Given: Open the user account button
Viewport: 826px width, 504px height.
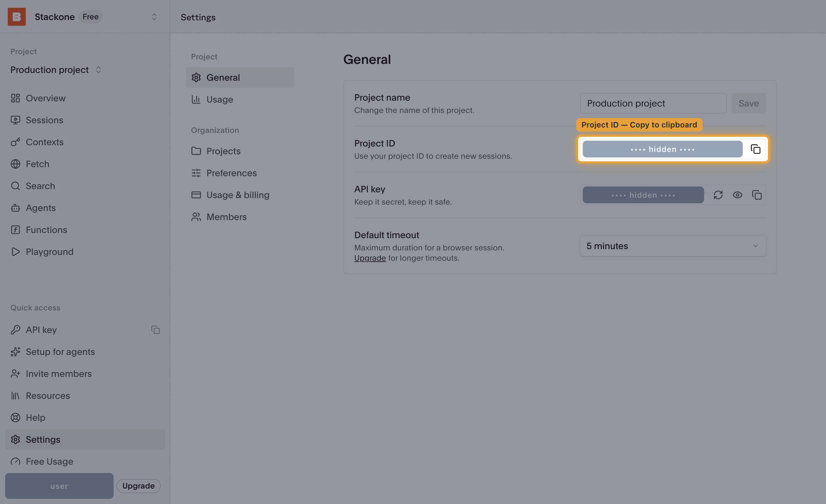Looking at the screenshot, I should pyautogui.click(x=59, y=486).
